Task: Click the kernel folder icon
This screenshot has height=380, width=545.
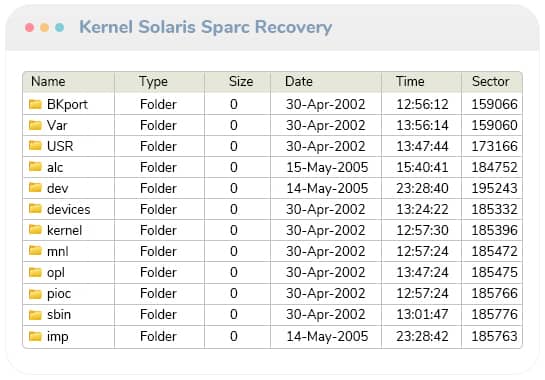Action: (x=35, y=230)
